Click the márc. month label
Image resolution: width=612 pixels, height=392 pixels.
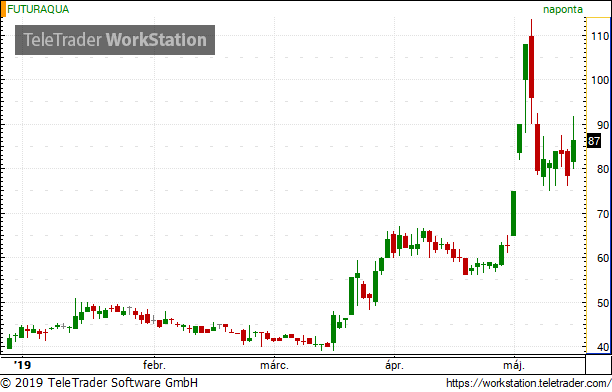point(274,365)
